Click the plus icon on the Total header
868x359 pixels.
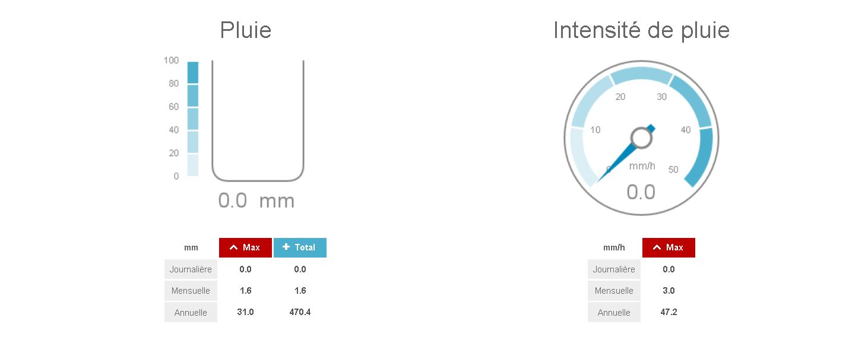(286, 247)
